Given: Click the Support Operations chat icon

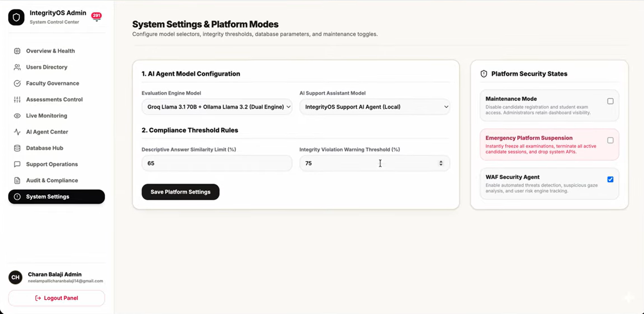Looking at the screenshot, I should 17,164.
